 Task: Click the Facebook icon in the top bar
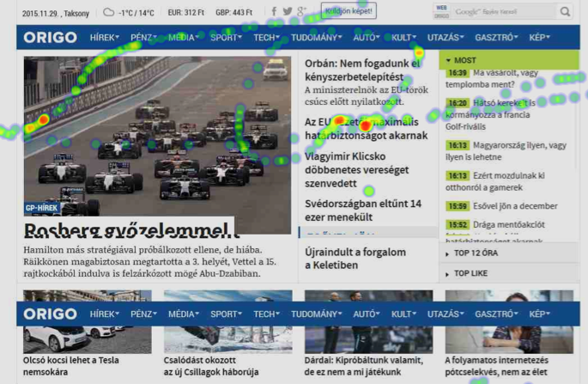click(x=275, y=12)
